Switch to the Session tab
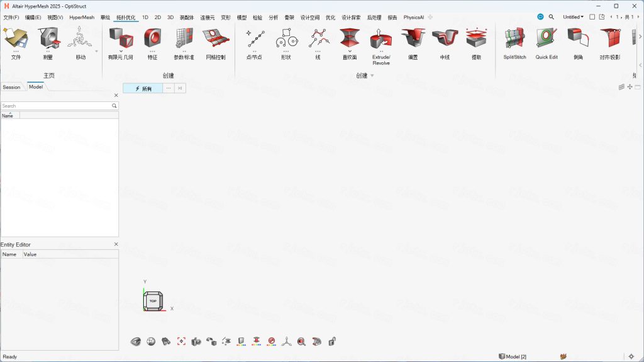The image size is (644, 362). tap(11, 87)
